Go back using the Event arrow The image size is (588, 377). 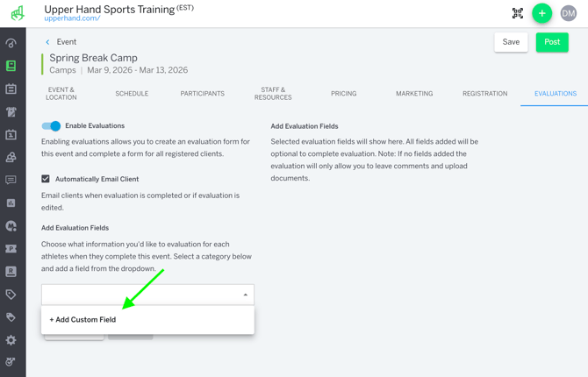click(x=48, y=42)
